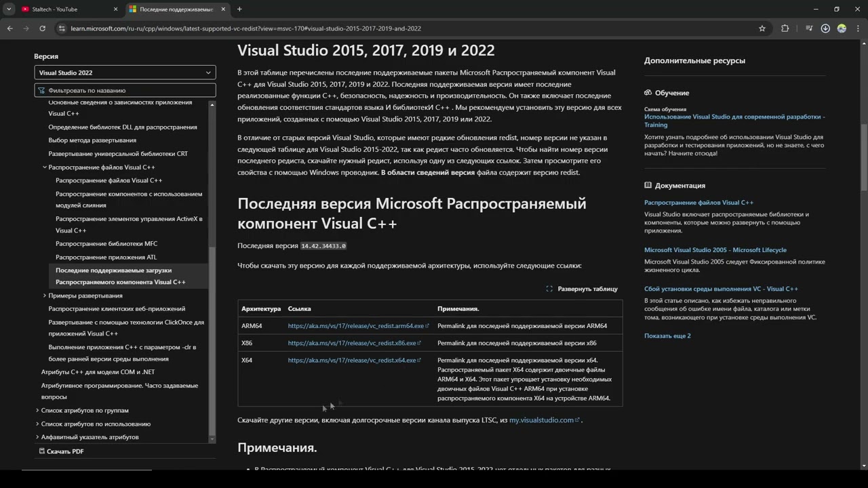Select the Последние поддерживаемые tab

176,9
